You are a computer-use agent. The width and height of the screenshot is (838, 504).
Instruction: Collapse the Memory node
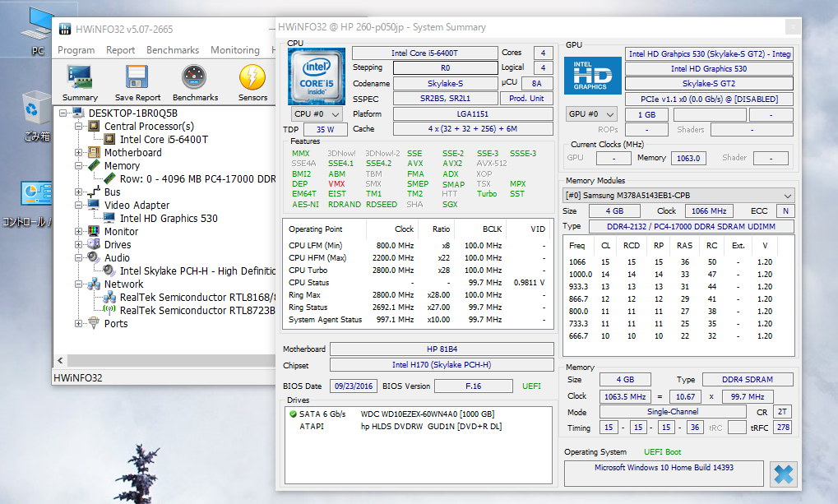pos(79,166)
